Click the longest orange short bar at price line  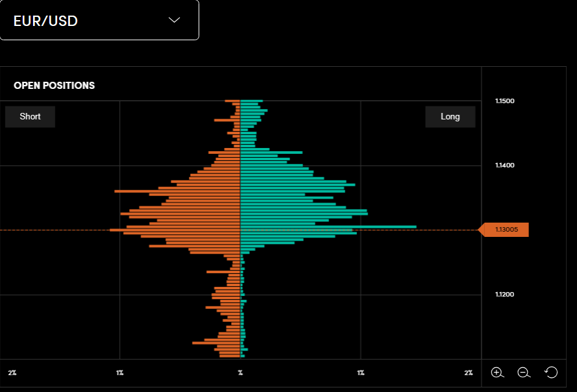point(175,230)
